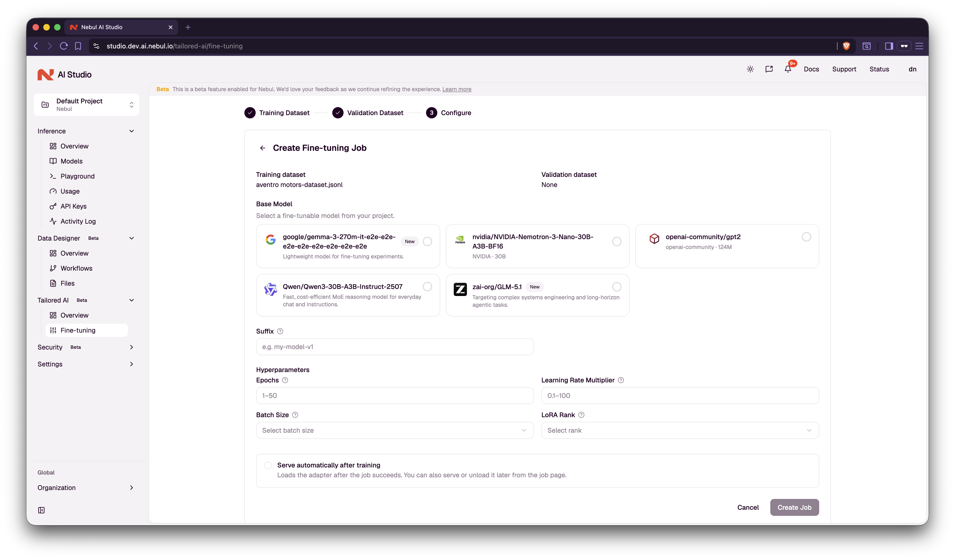Screen dimensions: 955x560
Task: Go to Workflows under Data Designer
Action: pyautogui.click(x=76, y=268)
